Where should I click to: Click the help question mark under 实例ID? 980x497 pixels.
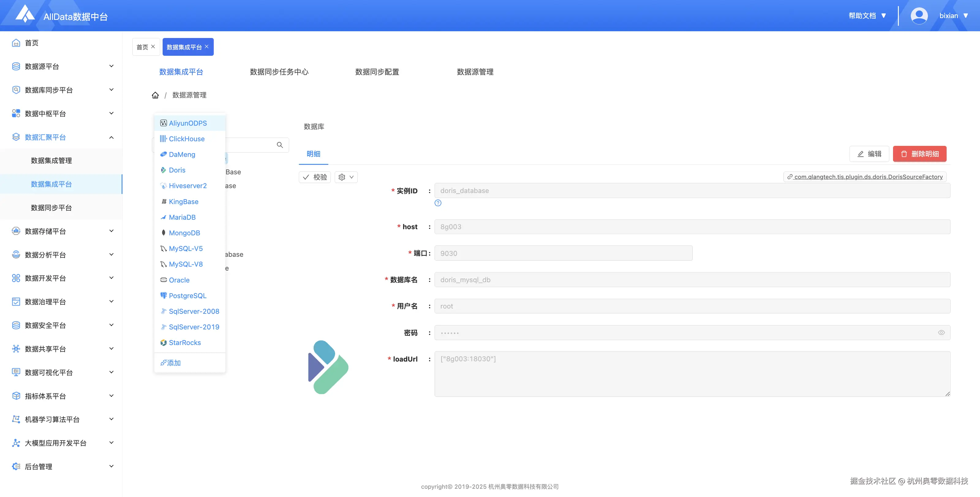click(x=438, y=203)
